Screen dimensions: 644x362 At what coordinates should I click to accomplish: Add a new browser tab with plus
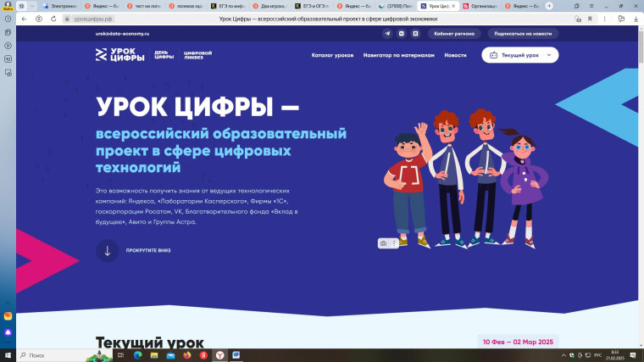click(549, 6)
